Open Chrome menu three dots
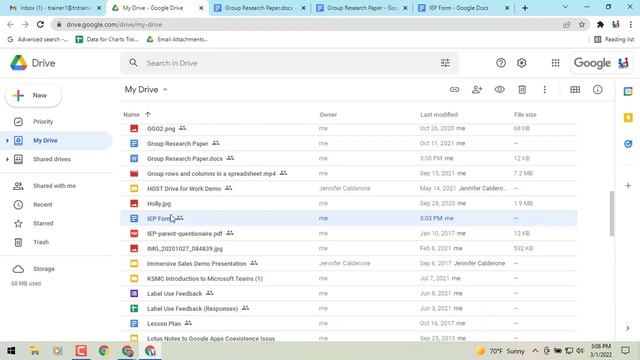Viewport: 640px width, 360px height. click(631, 24)
